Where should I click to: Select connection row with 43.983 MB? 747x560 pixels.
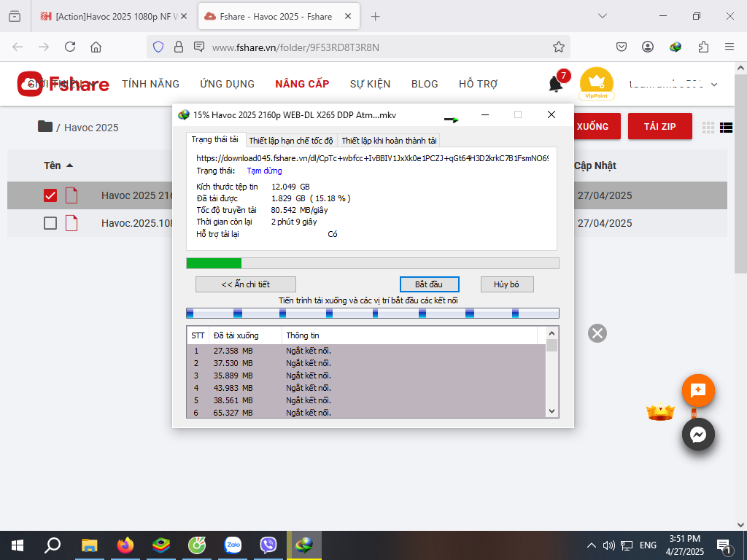pyautogui.click(x=366, y=388)
